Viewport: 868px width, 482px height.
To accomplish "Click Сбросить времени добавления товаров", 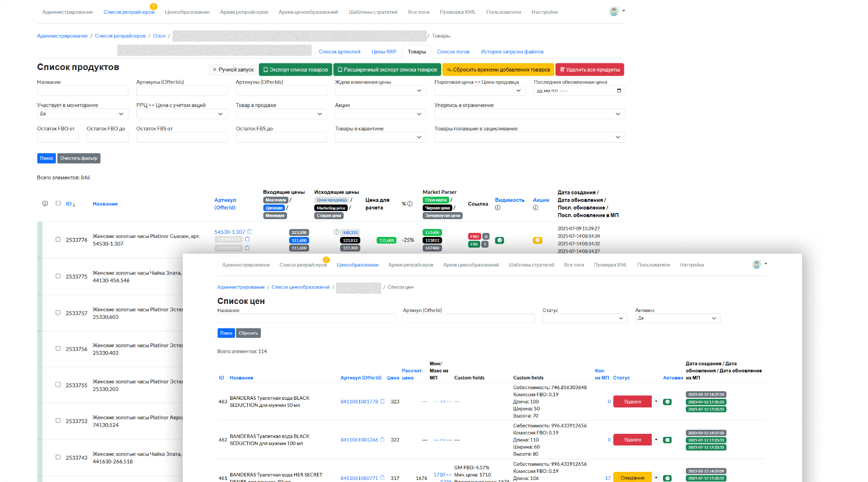I will point(498,70).
